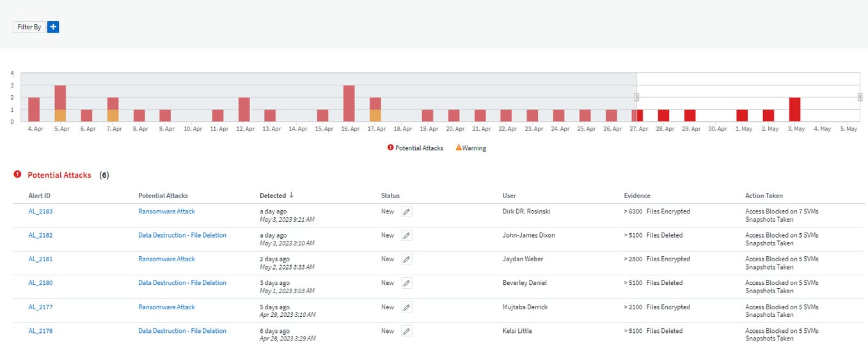Edit status of alert AL_2183
Screen dimensions: 868x352
click(407, 211)
